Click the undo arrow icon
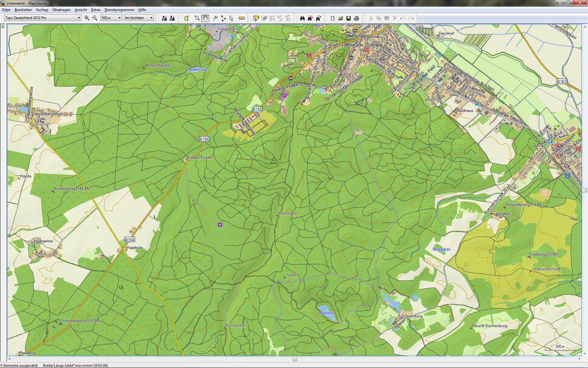 (402, 18)
